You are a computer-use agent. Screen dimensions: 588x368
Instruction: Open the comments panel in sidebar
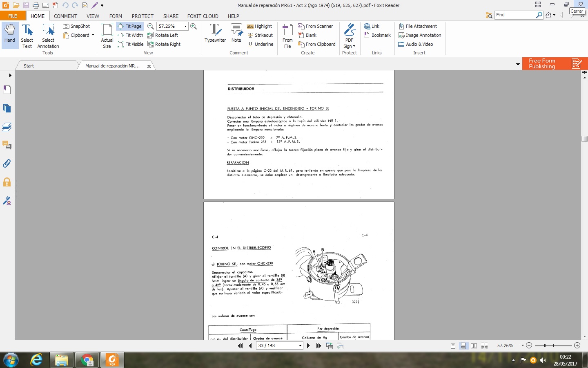point(7,145)
